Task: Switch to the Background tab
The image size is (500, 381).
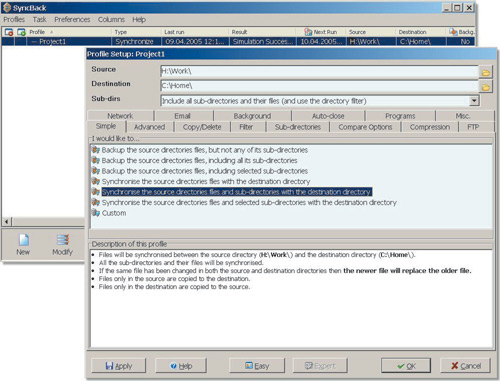Action: click(x=252, y=116)
